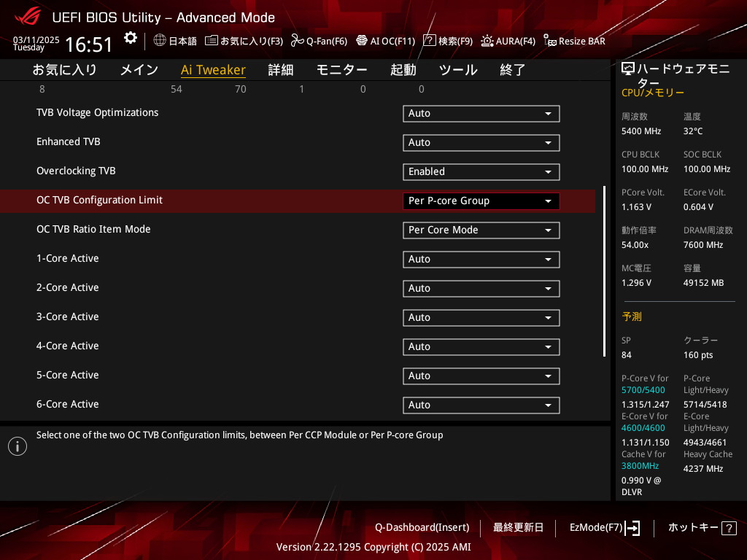
Task: Open Q-Fan control fan icon
Action: 298,41
